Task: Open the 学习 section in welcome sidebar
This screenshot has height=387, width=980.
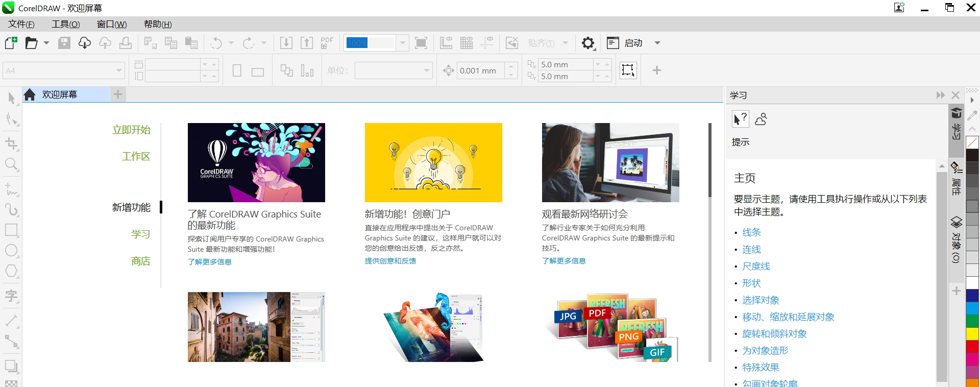Action: (140, 234)
